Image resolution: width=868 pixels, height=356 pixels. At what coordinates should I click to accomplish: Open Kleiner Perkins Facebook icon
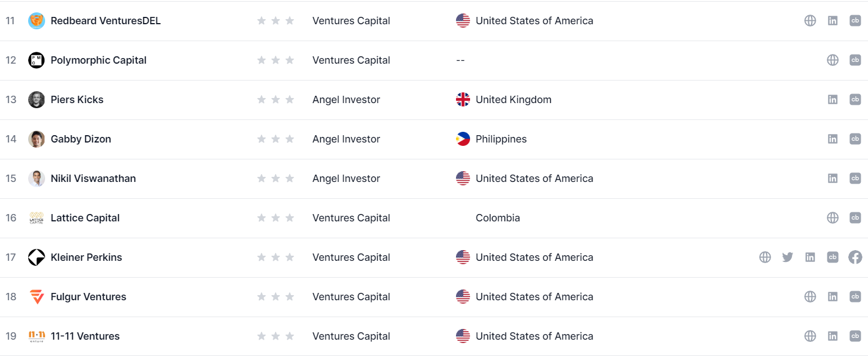coord(855,257)
